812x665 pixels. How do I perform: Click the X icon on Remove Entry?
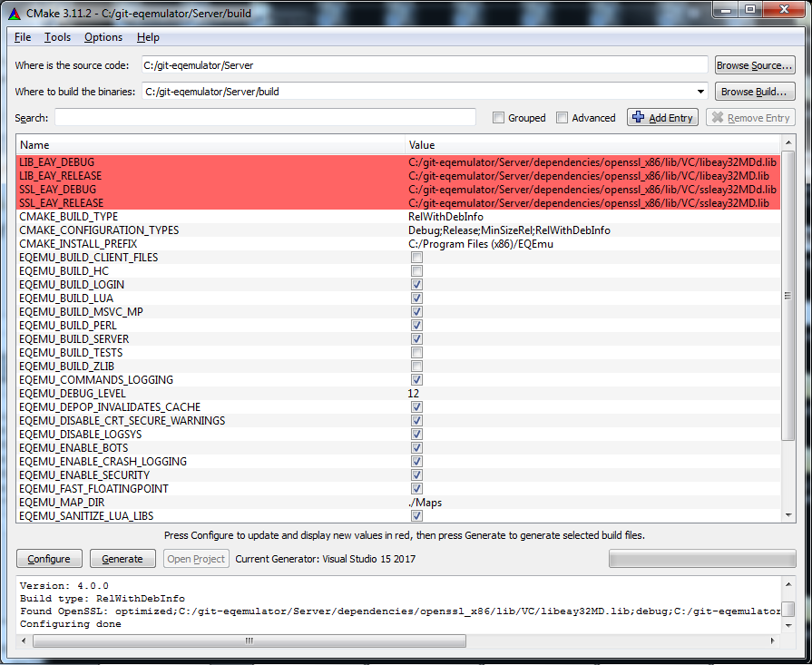[x=718, y=117]
